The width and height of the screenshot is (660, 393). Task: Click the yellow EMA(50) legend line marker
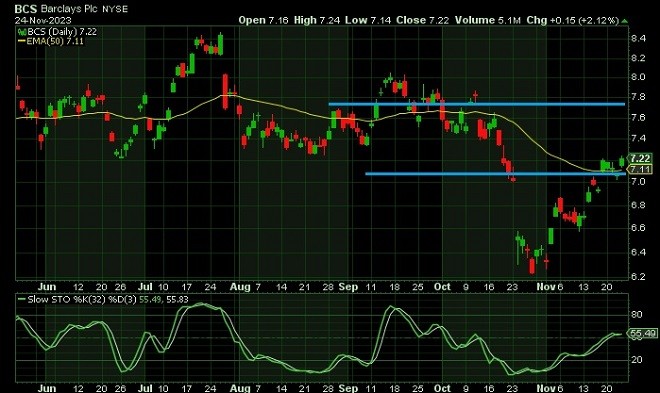point(21,41)
